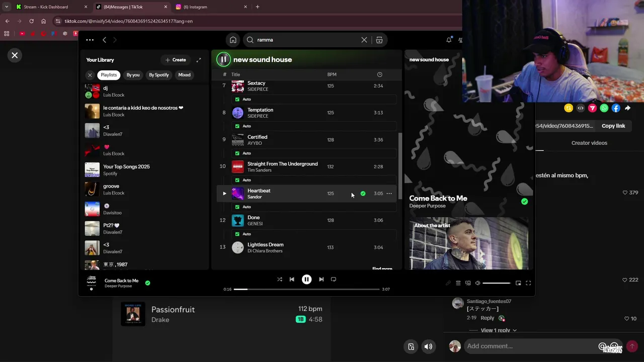
Task: Mute the Spotify volume
Action: click(x=477, y=283)
